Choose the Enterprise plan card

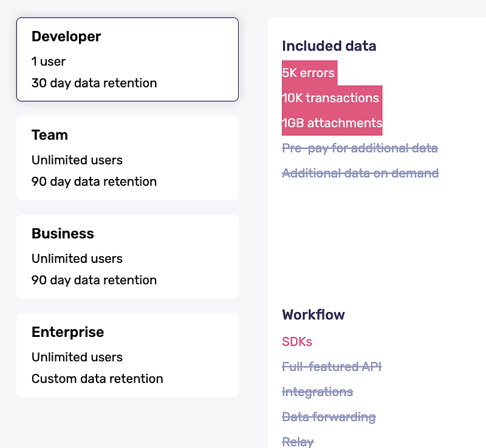coord(127,355)
